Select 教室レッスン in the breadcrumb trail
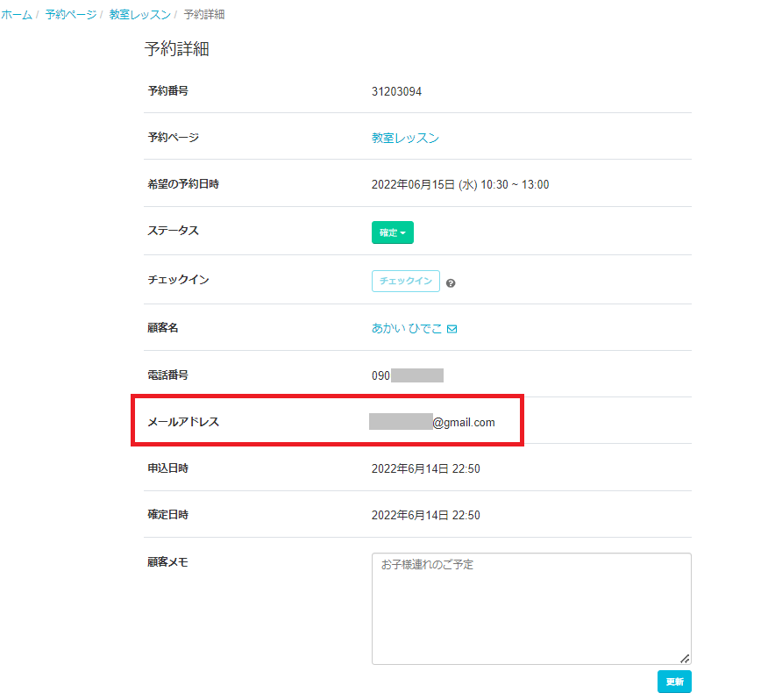The width and height of the screenshot is (768, 700). coord(139,15)
